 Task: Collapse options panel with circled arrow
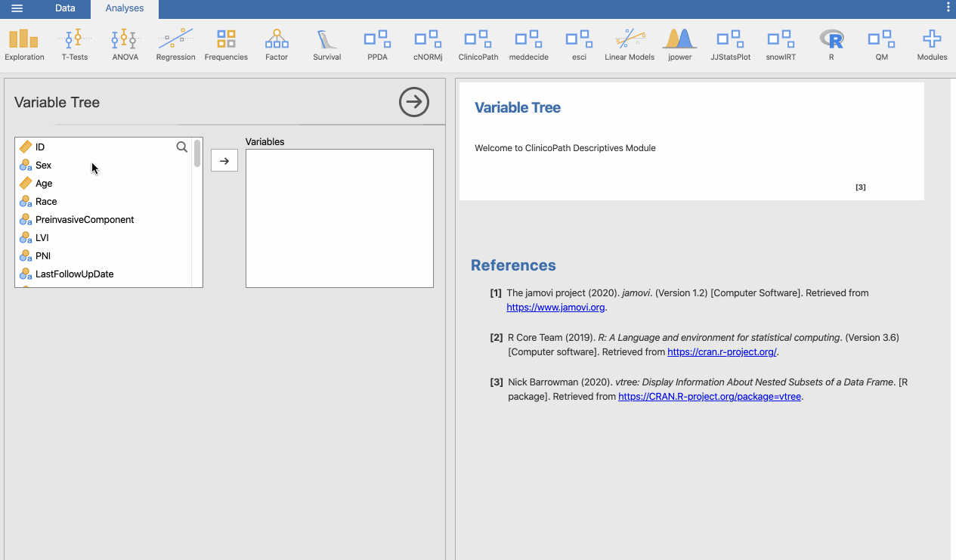(x=414, y=102)
